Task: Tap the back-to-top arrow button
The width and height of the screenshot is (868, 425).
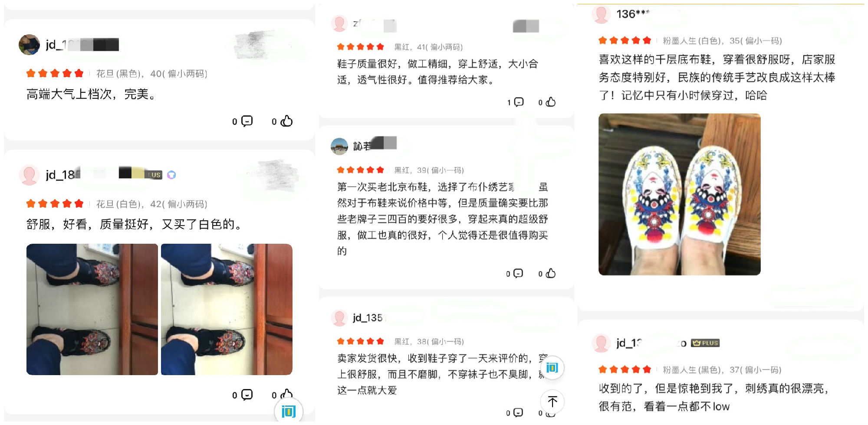Action: [552, 402]
